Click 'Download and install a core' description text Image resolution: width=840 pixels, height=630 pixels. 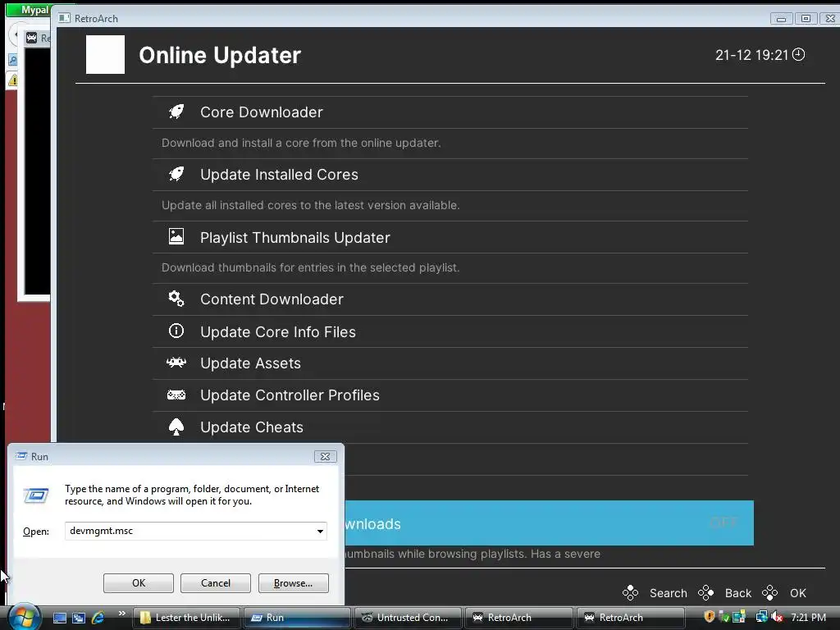(x=301, y=143)
